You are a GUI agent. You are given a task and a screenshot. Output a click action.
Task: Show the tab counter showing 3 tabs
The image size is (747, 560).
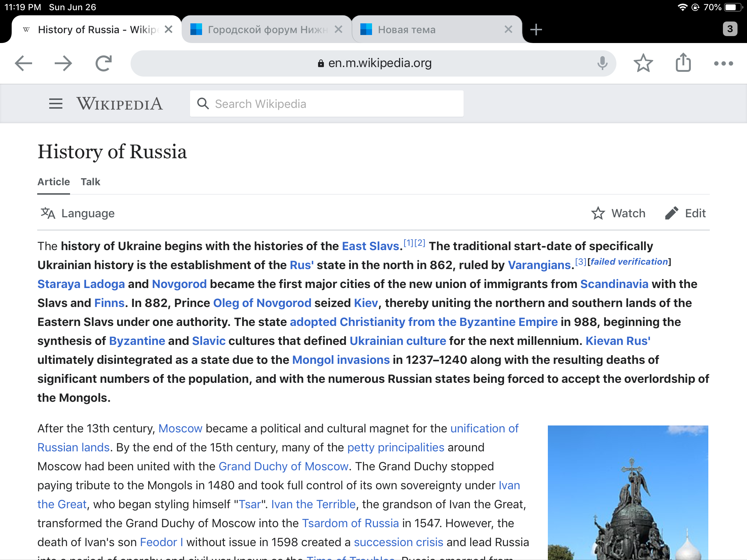pos(730,29)
